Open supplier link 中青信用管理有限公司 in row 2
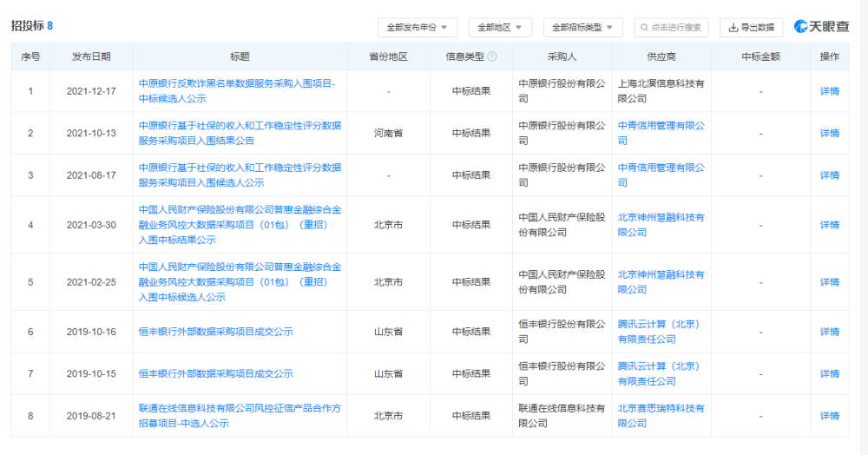 661,133
